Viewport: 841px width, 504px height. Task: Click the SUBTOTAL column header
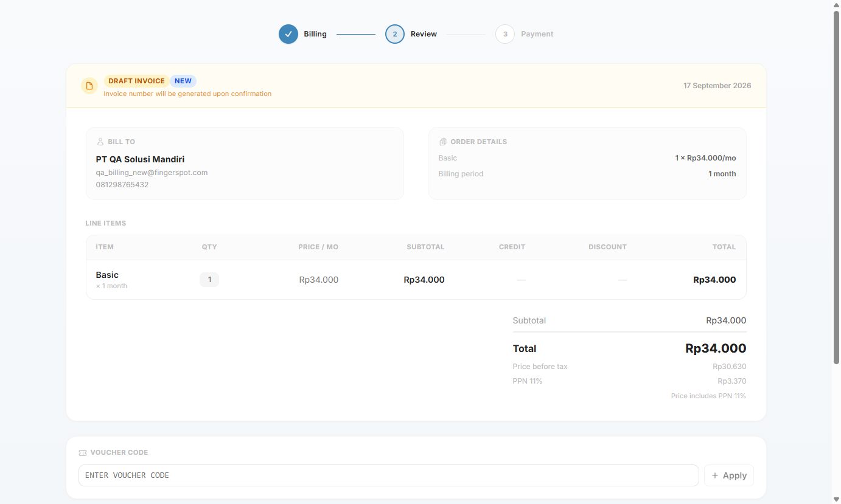pyautogui.click(x=425, y=247)
